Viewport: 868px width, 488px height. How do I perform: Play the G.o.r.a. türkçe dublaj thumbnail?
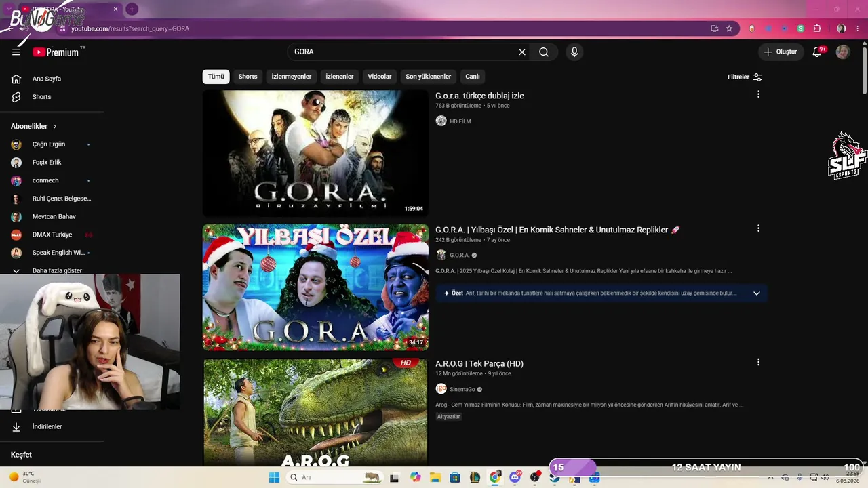pyautogui.click(x=315, y=153)
